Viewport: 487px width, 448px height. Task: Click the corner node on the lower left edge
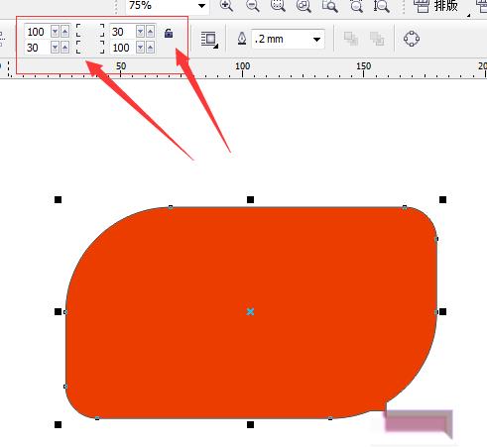[x=65, y=387]
